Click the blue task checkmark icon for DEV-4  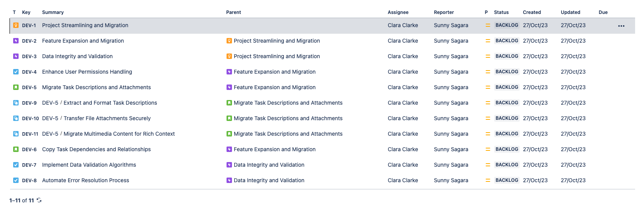(16, 72)
